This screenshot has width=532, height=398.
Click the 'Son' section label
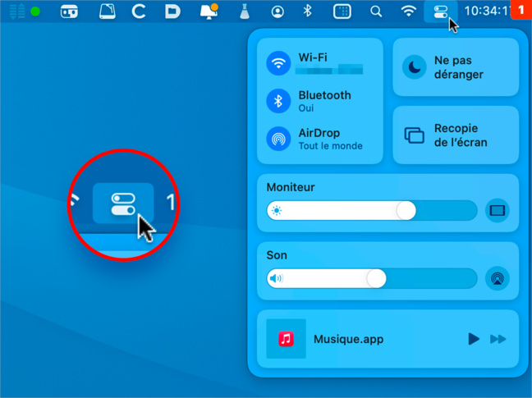277,255
